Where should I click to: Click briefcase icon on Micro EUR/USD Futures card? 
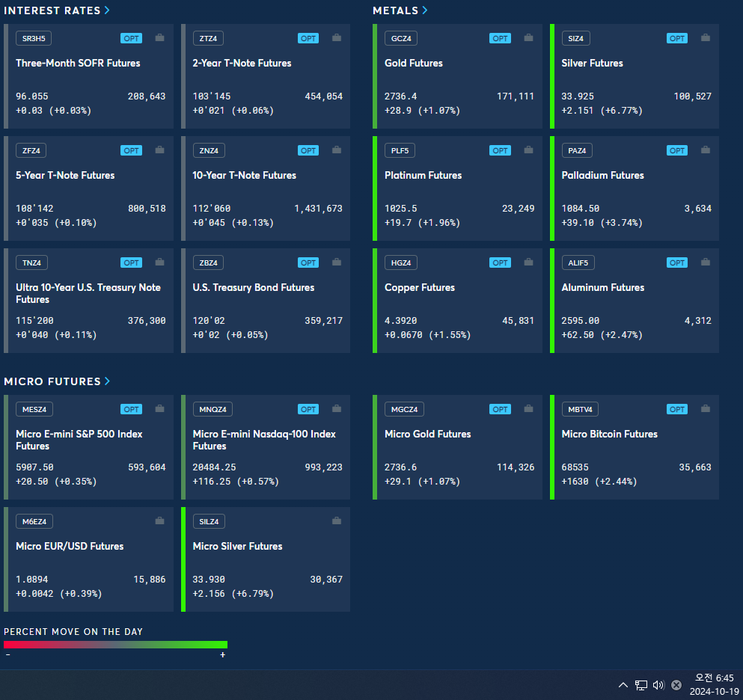coord(159,521)
